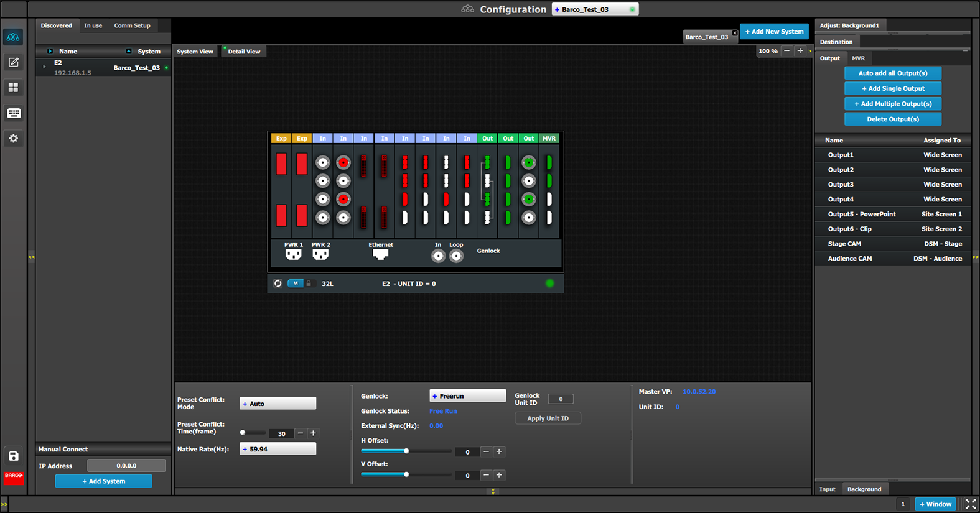Select the Ethernet port on the E2
The image size is (980, 513).
(x=380, y=254)
